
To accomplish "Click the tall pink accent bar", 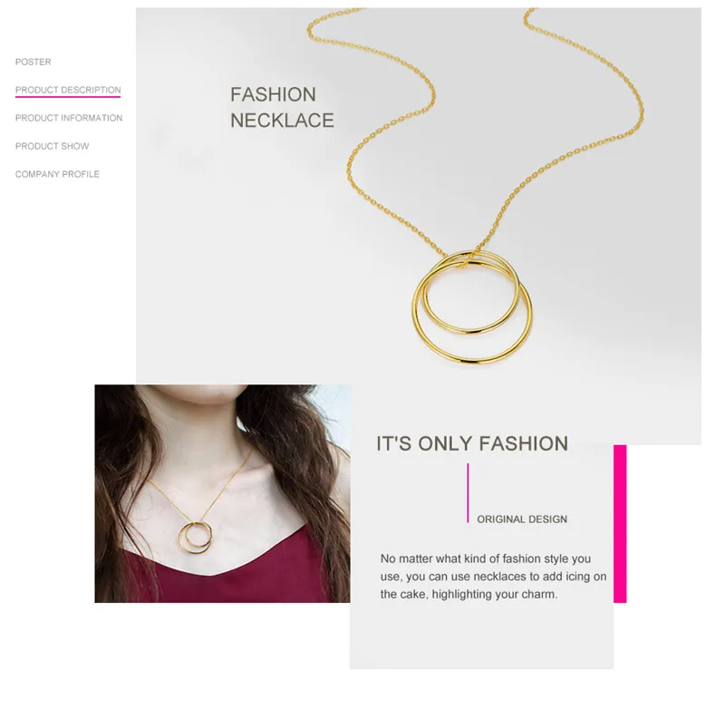I will [620, 524].
